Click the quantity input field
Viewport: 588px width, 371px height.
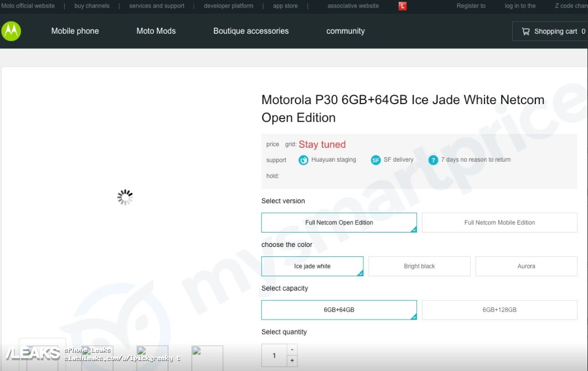tap(274, 355)
